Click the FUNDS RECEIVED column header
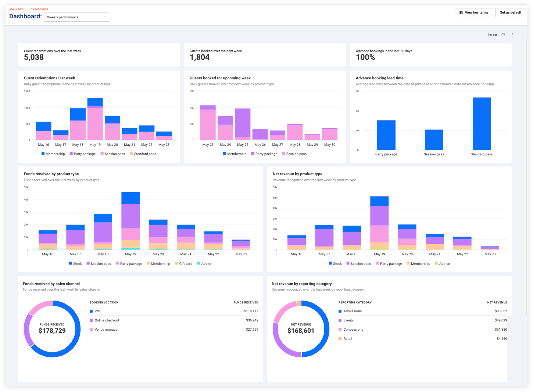The height and width of the screenshot is (392, 533). click(246, 302)
